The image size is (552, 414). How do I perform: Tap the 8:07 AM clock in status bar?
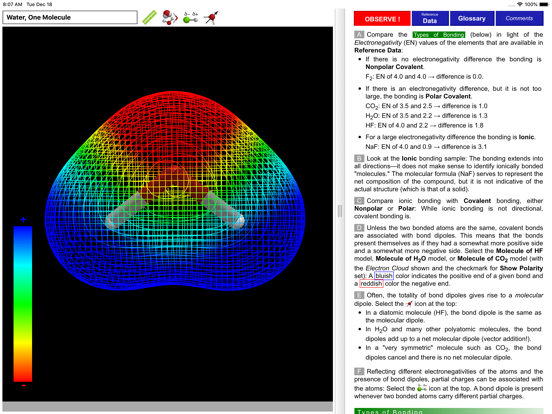click(12, 4)
